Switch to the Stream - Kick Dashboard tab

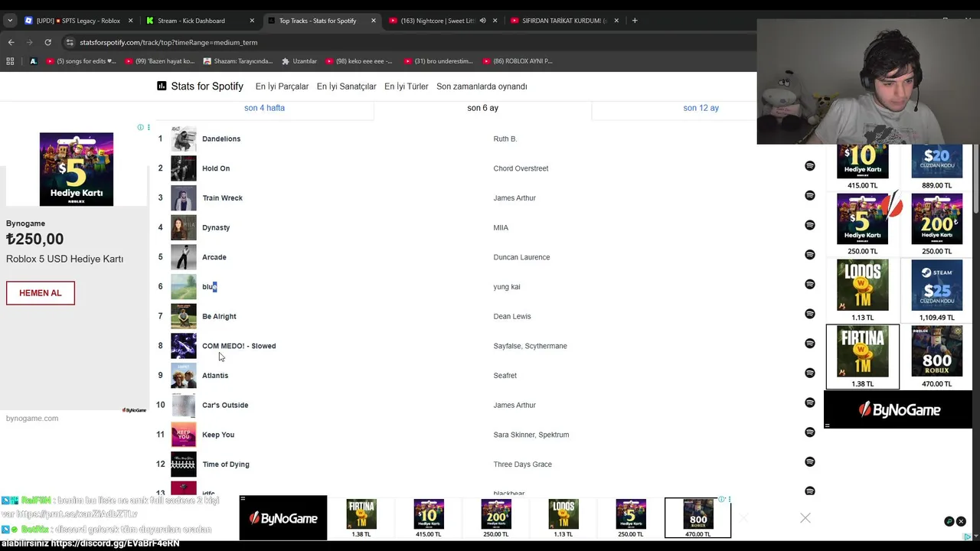(201, 21)
